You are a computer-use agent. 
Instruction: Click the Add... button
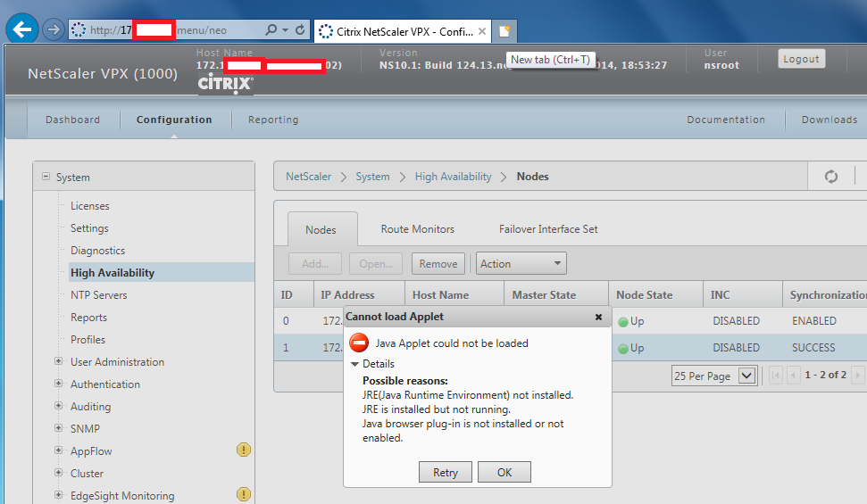pyautogui.click(x=315, y=264)
